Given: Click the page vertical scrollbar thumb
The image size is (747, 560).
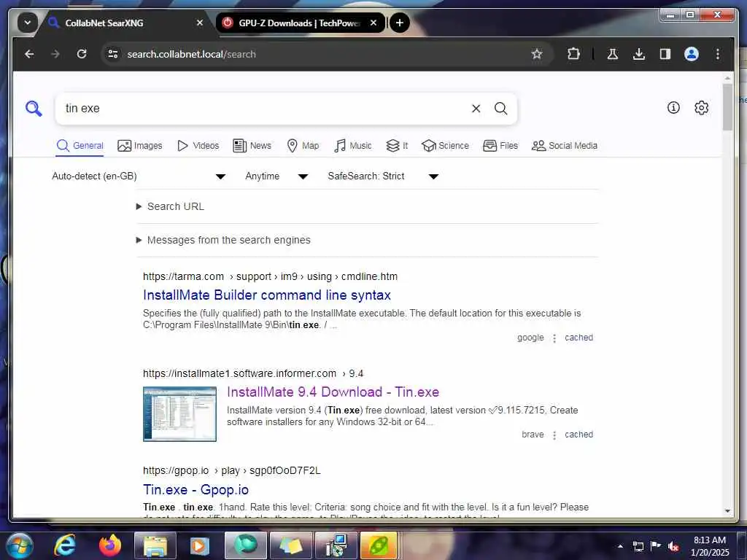Looking at the screenshot, I should click(x=727, y=107).
